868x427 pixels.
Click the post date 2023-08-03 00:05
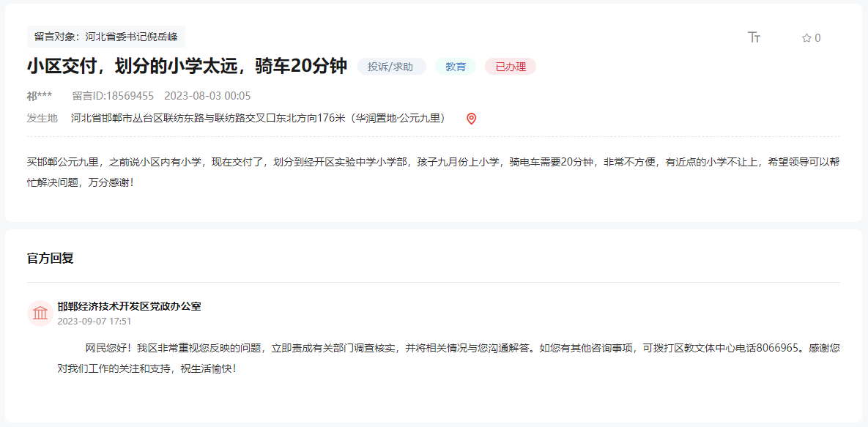(207, 96)
